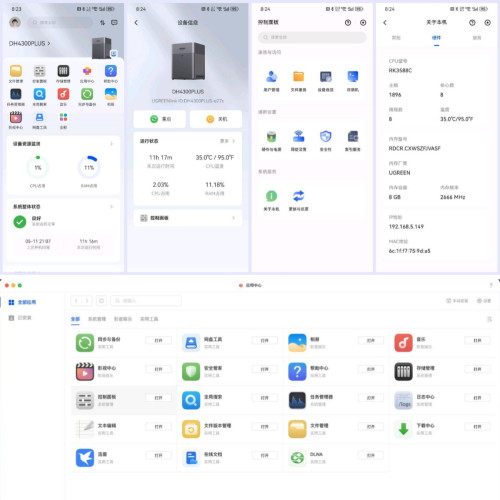Focus the App Center search field
Screen dimensions: 500x500
(146, 301)
